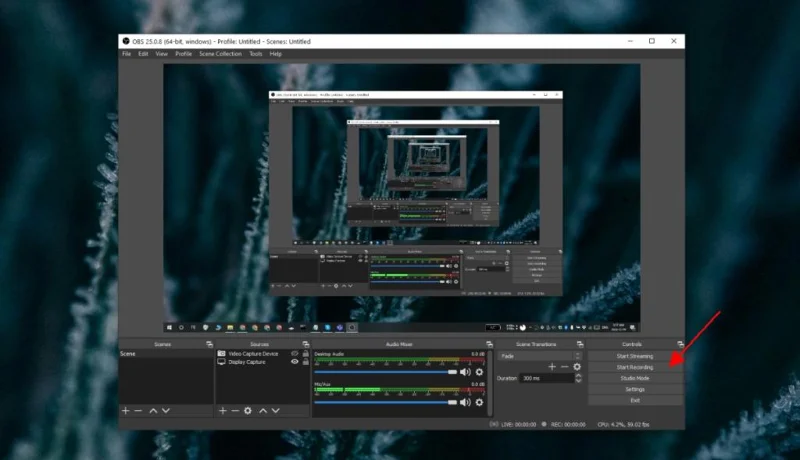
Task: Adjust Desktop Audio volume slider
Action: (386, 372)
